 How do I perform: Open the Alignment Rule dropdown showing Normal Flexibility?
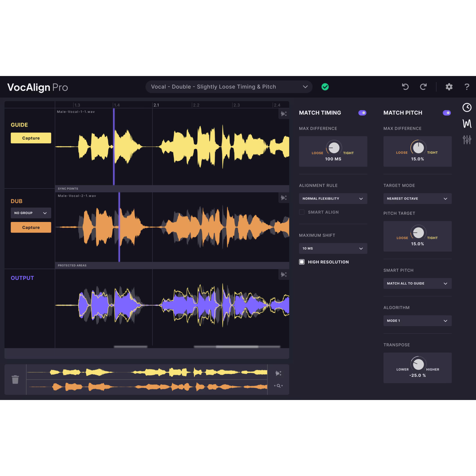[333, 198]
